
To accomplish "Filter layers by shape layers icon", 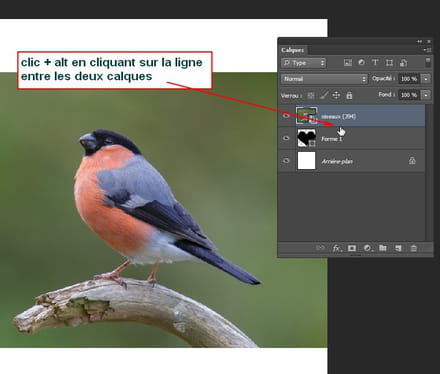I will click(389, 63).
